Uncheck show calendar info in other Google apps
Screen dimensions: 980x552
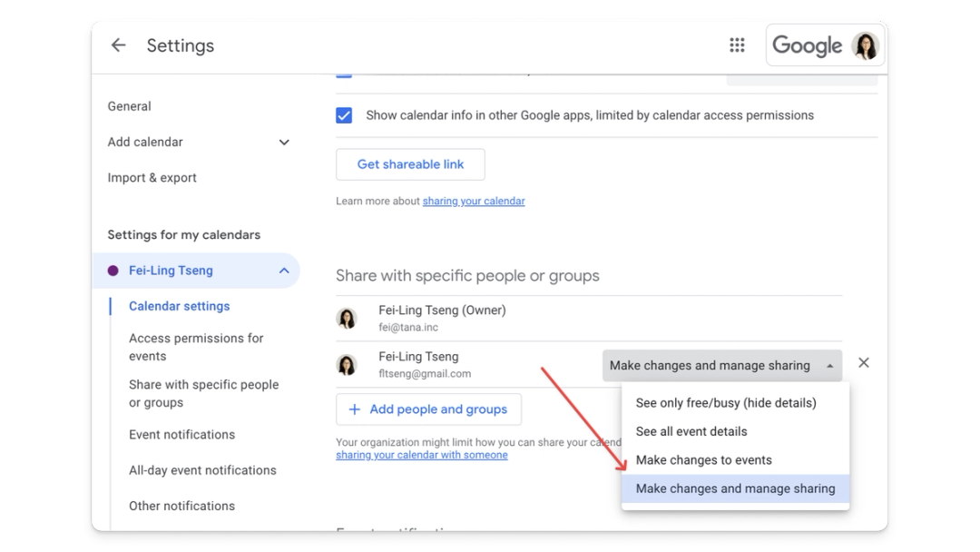(343, 115)
